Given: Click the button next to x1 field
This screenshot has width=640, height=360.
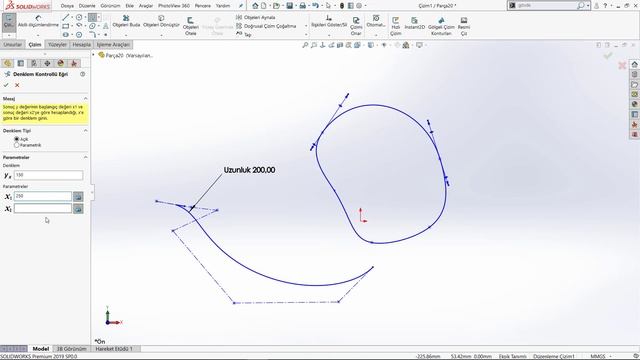Looking at the screenshot, I should [78, 196].
